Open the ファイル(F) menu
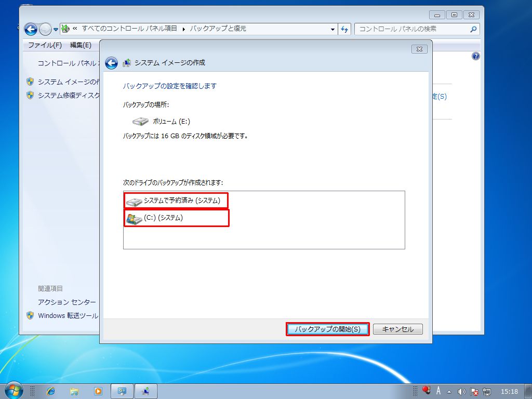This screenshot has width=532, height=399. pyautogui.click(x=45, y=45)
